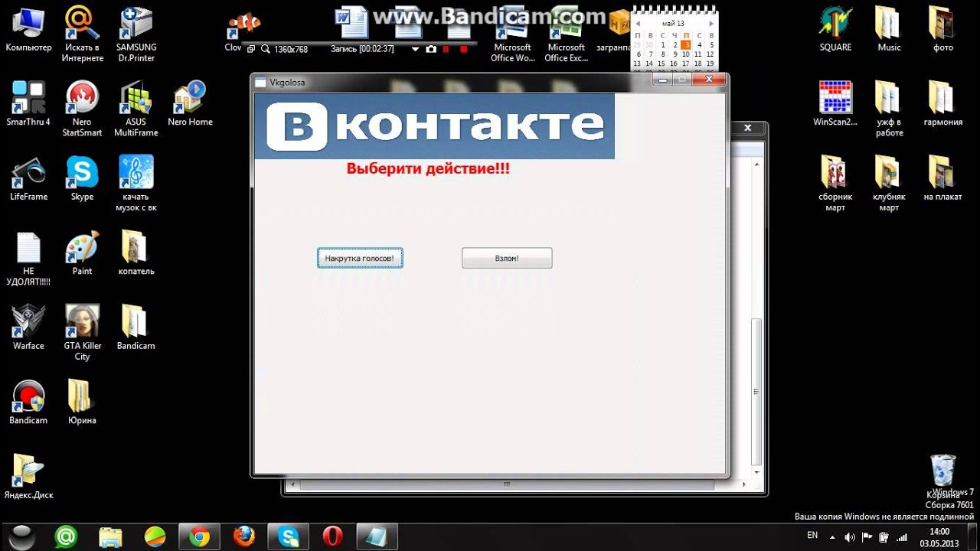Open Windows Explorer from taskbar

pos(110,536)
